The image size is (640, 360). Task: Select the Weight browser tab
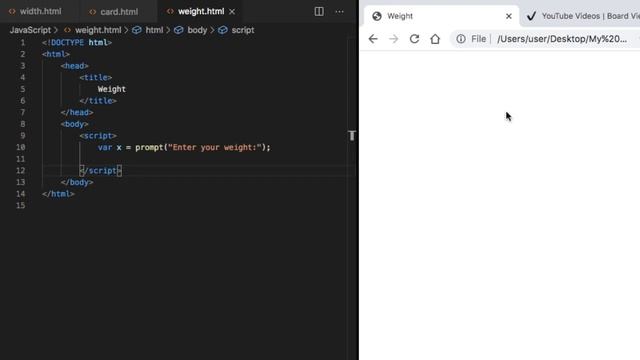pos(440,16)
